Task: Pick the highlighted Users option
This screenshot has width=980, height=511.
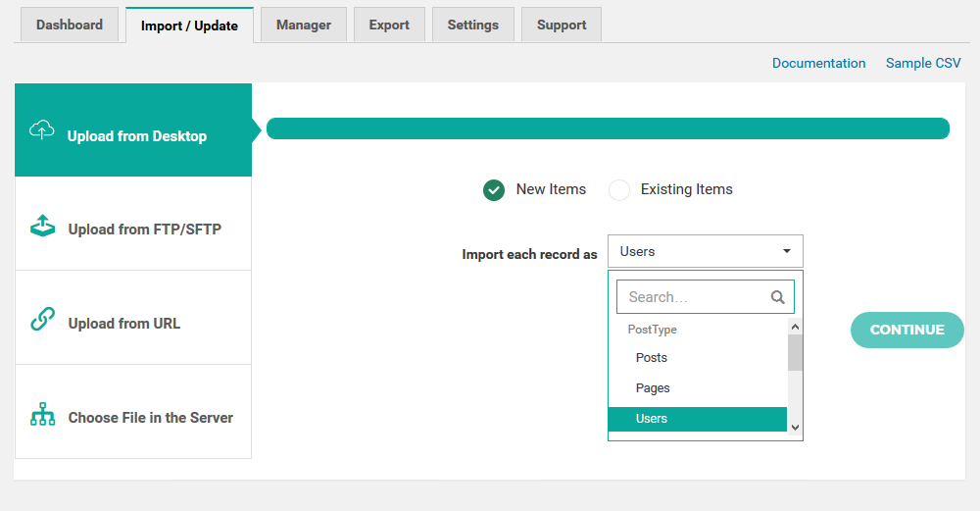Action: pos(697,419)
